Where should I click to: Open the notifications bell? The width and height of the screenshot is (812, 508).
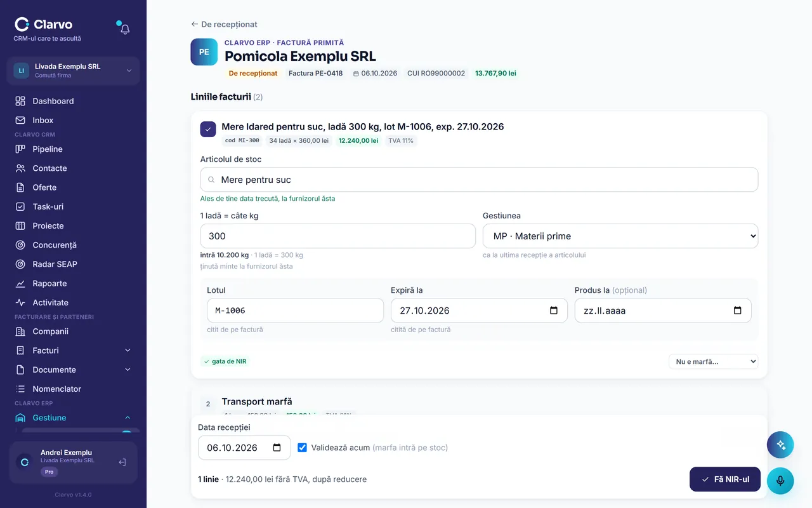[125, 29]
